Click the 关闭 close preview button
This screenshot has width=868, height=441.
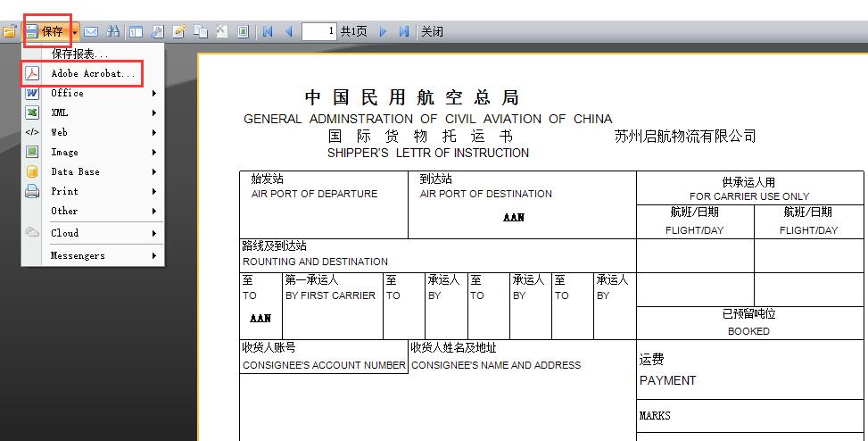432,31
